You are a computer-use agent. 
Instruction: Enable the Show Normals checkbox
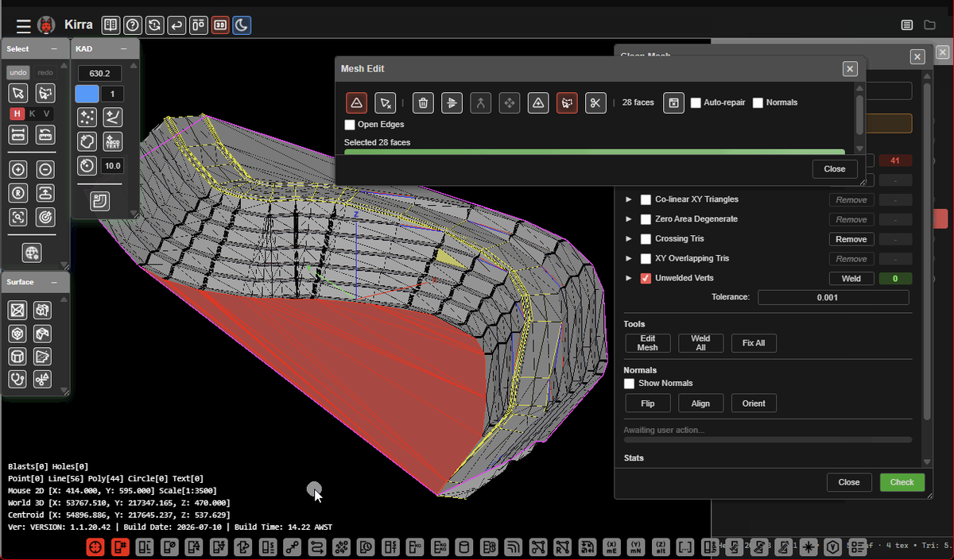pos(629,384)
